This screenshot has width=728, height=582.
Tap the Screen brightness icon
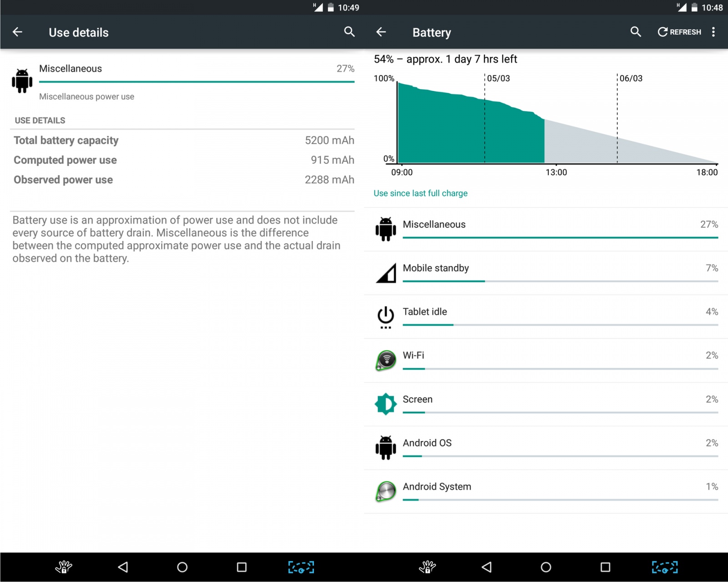[386, 404]
